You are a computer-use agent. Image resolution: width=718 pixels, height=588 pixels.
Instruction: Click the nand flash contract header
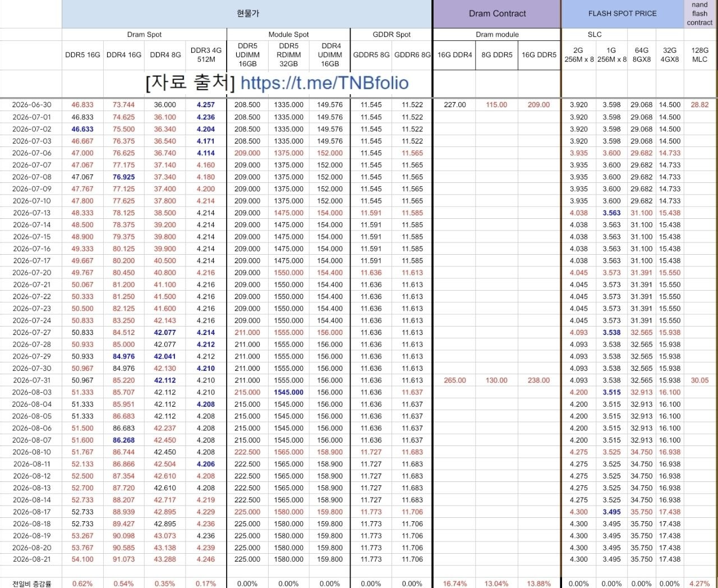700,14
